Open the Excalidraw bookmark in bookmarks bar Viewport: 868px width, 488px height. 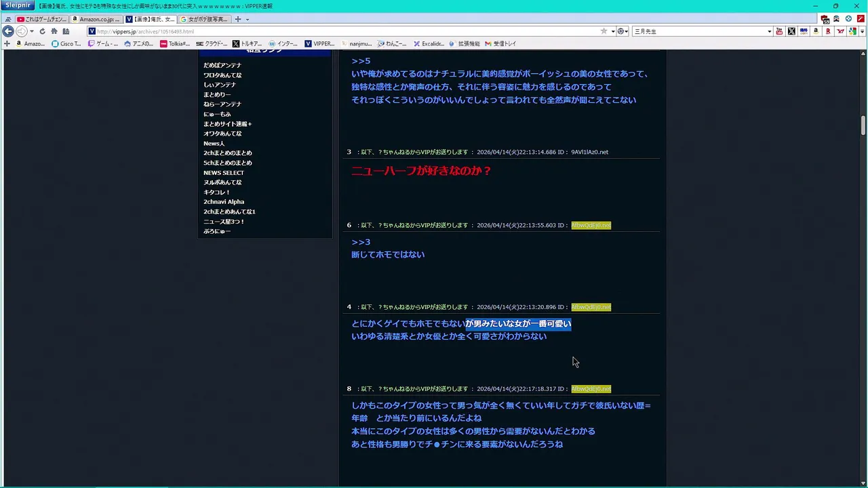point(429,44)
